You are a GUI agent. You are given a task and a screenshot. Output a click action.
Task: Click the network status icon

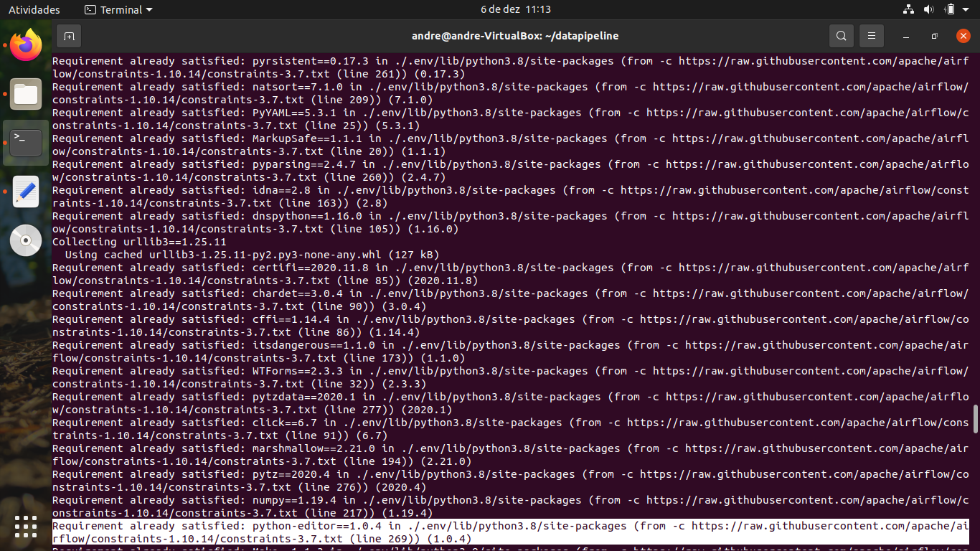[x=908, y=9]
